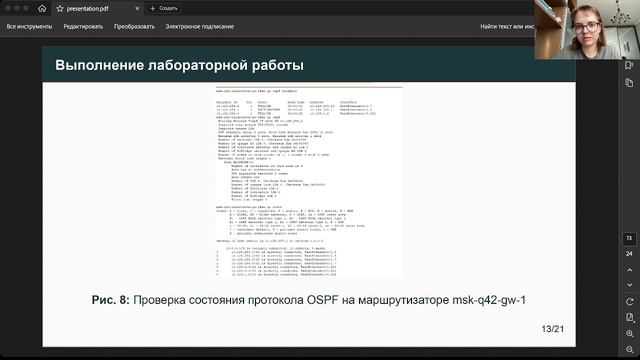Viewport: 640px width, 360px height.
Task: Click the total page count 24
Action: pos(629,254)
